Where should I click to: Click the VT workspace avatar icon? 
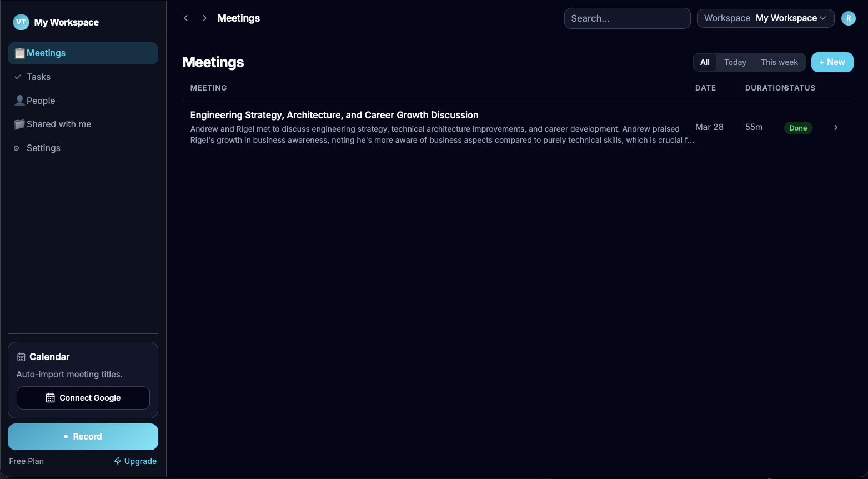[x=21, y=22]
